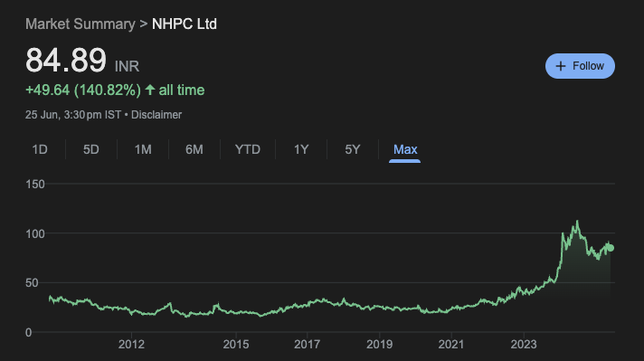Choose the YTD range tab
Image resolution: width=644 pixels, height=361 pixels.
pyautogui.click(x=248, y=149)
